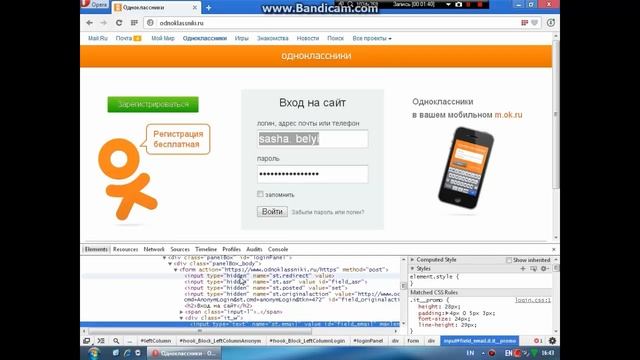Image resolution: width=640 pixels, height=360 pixels.
Task: Dock DevTools with the bottom-left dock icon
Action: tap(87, 341)
